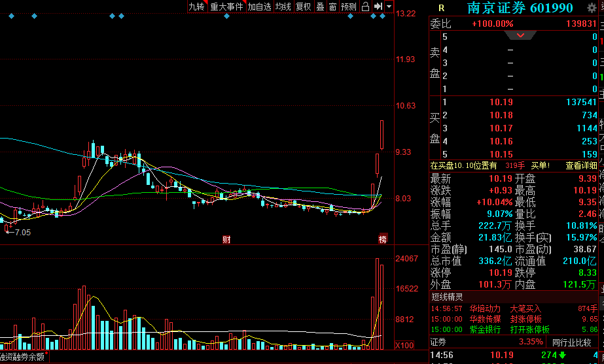604x364 pixels.
Task: Open the chart toolbar dropdown arrow
Action: pos(389,7)
